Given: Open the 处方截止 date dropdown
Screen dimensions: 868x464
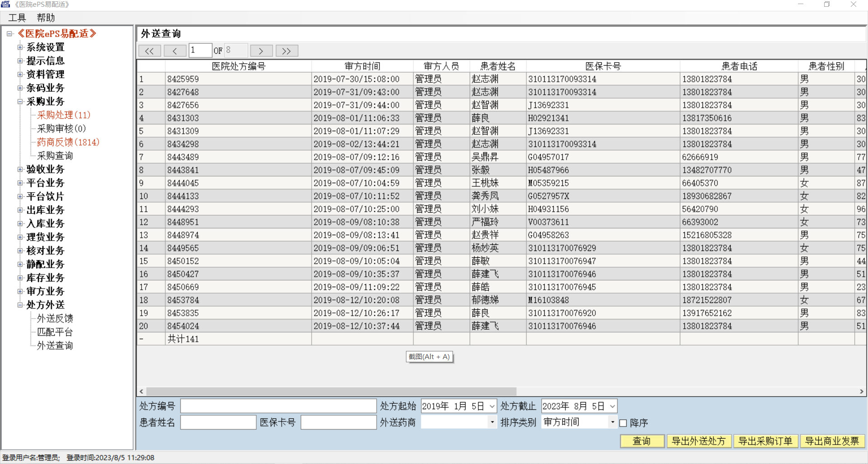Looking at the screenshot, I should point(612,406).
